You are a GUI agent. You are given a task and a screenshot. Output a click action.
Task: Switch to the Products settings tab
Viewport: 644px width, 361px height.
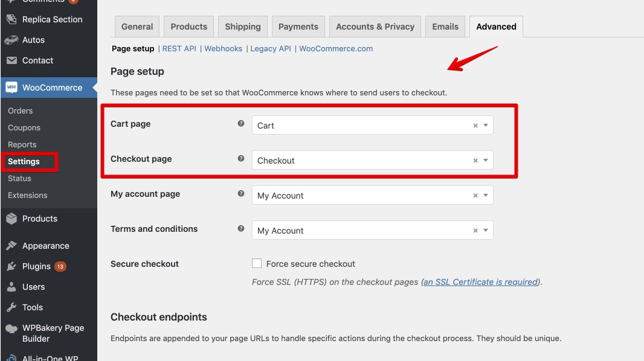pyautogui.click(x=189, y=27)
